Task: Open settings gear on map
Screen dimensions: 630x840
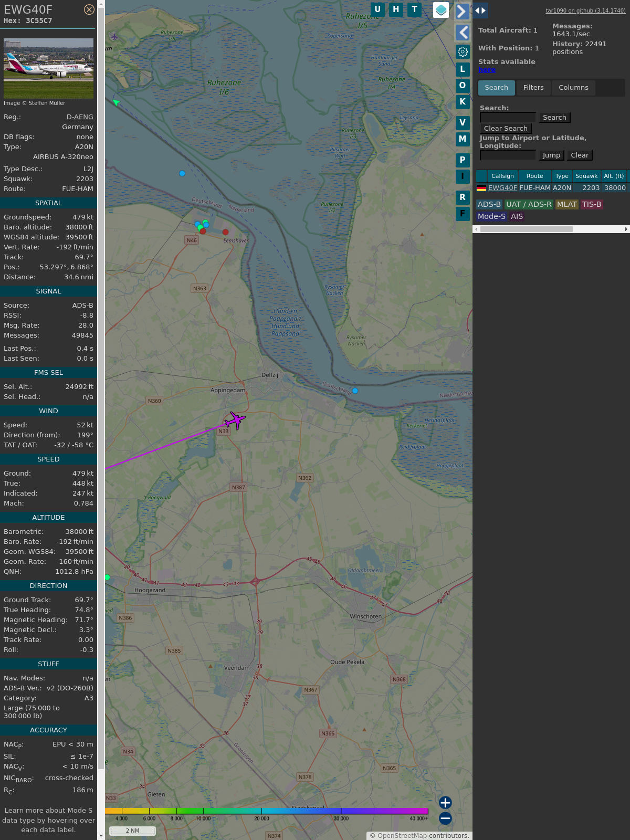Action: pyautogui.click(x=463, y=51)
